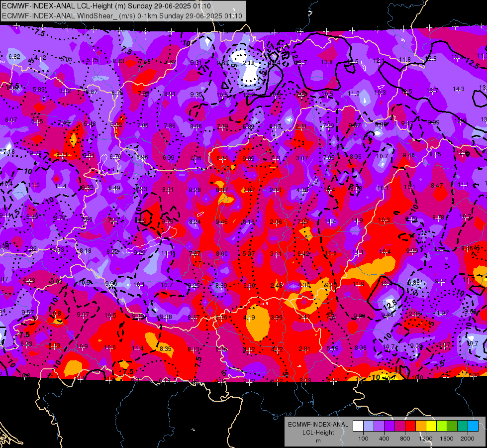This screenshot has height=448, width=487.
Task: Click the legend scale value 1600
Action: (x=447, y=439)
